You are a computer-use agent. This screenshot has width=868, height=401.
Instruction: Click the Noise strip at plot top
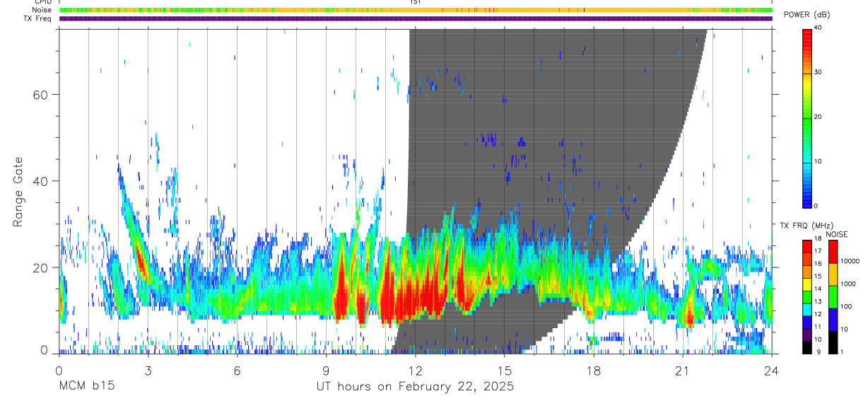tap(416, 10)
